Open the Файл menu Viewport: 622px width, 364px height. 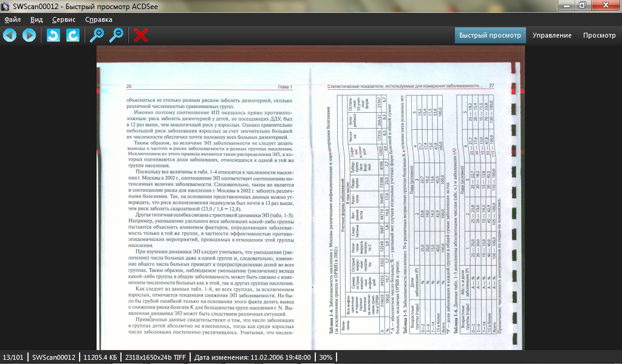[x=12, y=19]
